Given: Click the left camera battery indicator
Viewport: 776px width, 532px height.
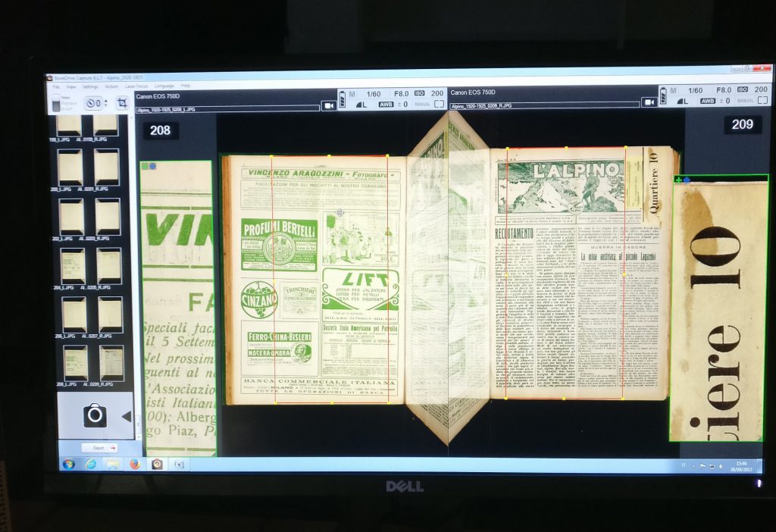Looking at the screenshot, I should point(342,99).
